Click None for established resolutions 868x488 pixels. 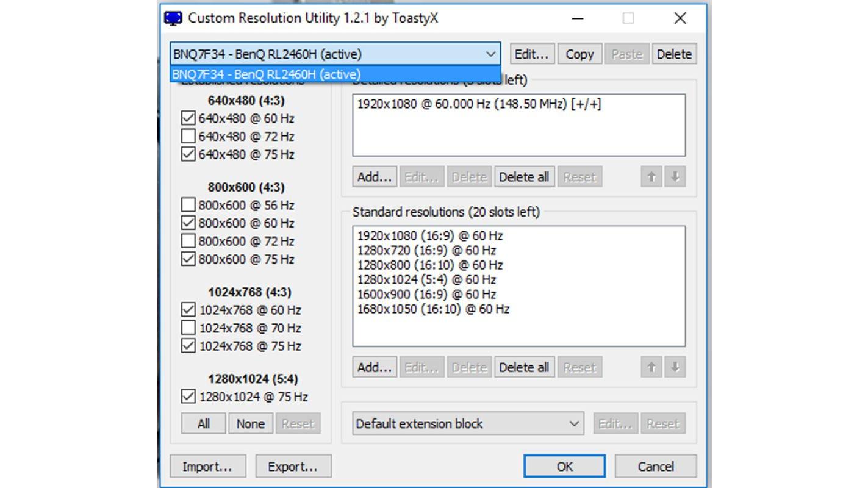pos(251,423)
